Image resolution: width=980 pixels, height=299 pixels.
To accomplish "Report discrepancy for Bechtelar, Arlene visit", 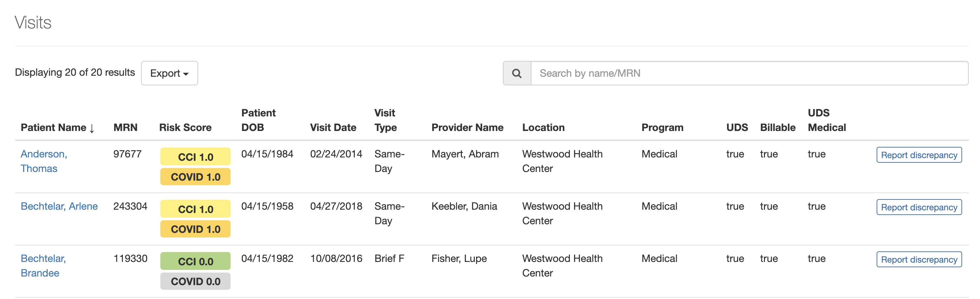I will tap(919, 207).
